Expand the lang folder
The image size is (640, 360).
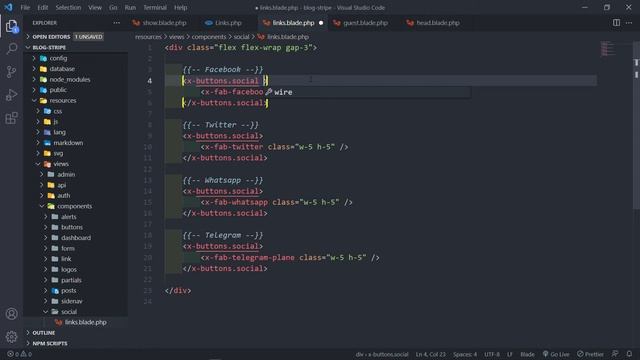click(x=75, y=132)
